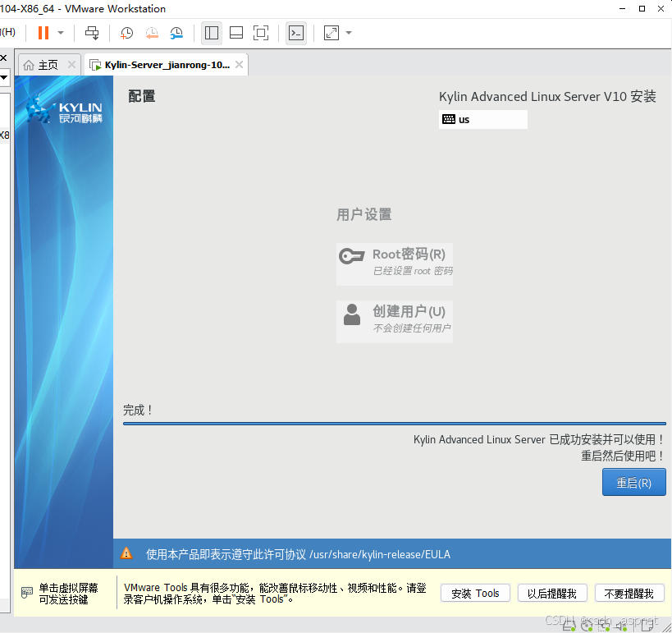Expand the stretch display options arrow
672x633 pixels.
tap(349, 33)
